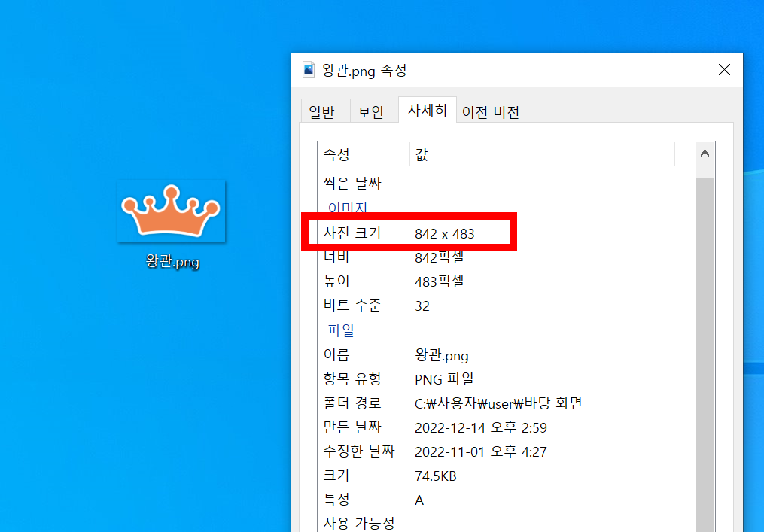
Task: Select the 비트 수준 property label
Action: [x=352, y=306]
